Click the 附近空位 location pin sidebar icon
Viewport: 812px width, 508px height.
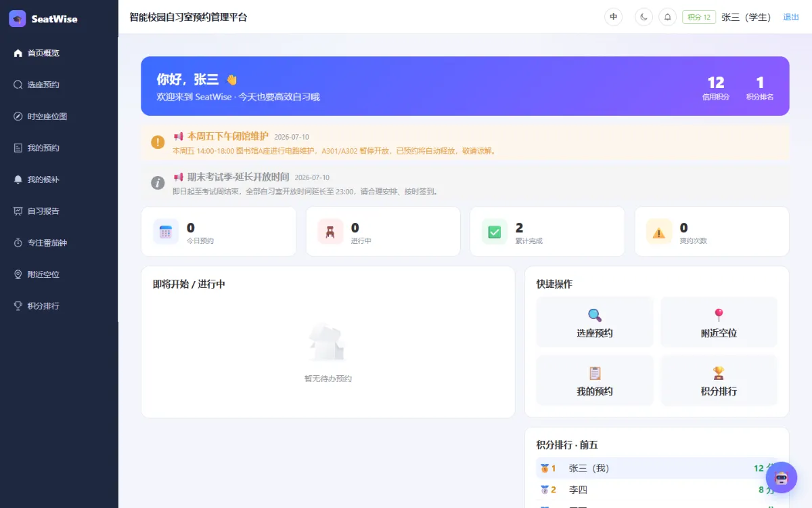click(18, 274)
